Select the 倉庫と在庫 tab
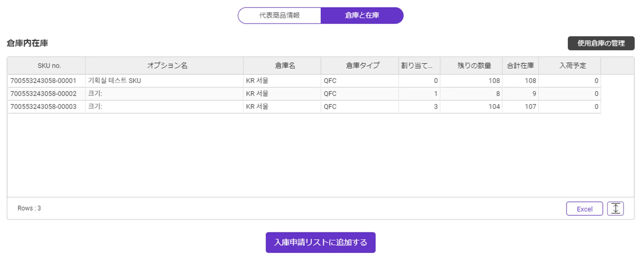 pyautogui.click(x=362, y=15)
